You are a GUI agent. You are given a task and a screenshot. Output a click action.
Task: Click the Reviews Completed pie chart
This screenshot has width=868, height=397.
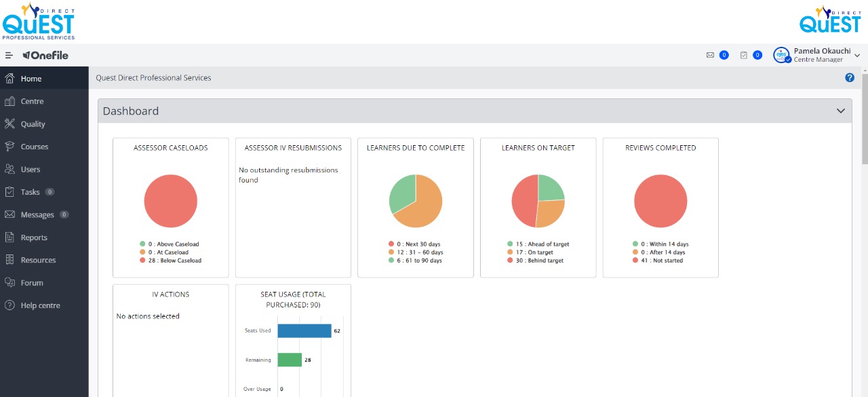pos(660,201)
